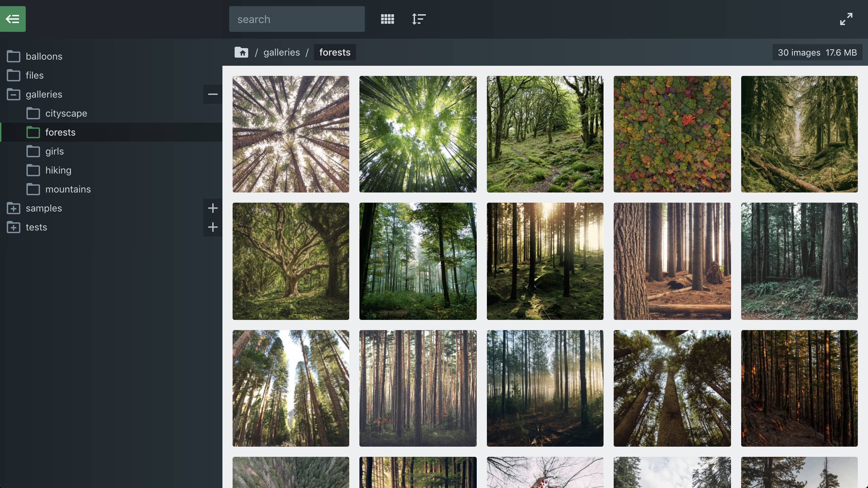Enter fullscreen with expand arrows icon
Image resolution: width=868 pixels, height=488 pixels.
click(846, 19)
